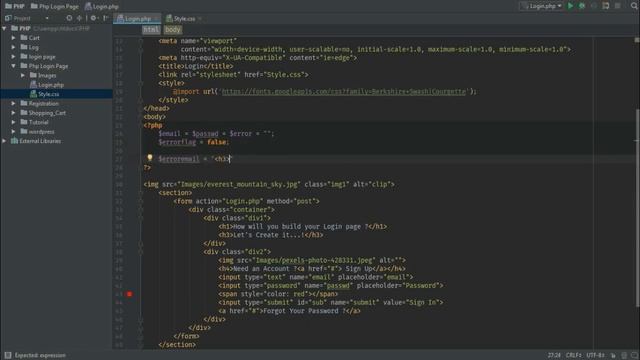Expand the Shopping_Cart folder
640x360 pixels.
click(13, 113)
